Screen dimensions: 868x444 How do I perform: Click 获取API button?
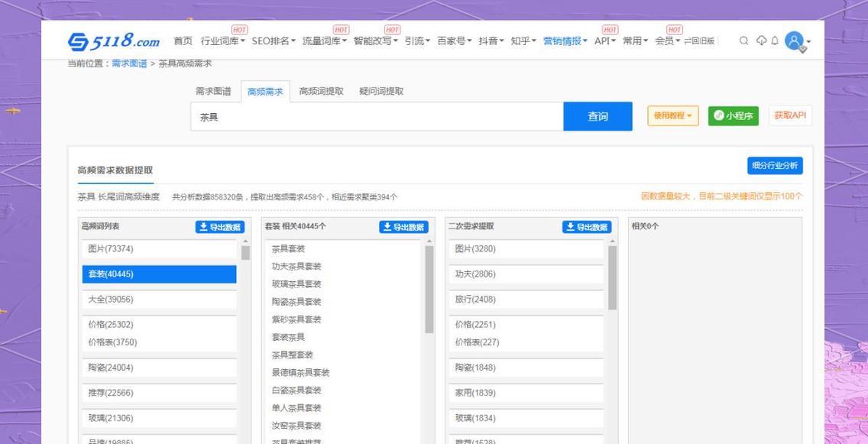coord(790,115)
